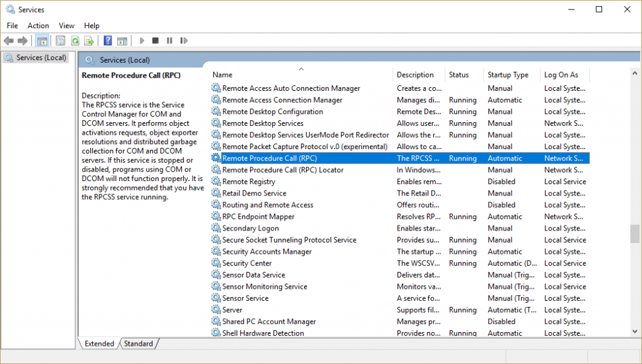This screenshot has width=642, height=364.
Task: Click the Stop Service square icon
Action: 155,41
